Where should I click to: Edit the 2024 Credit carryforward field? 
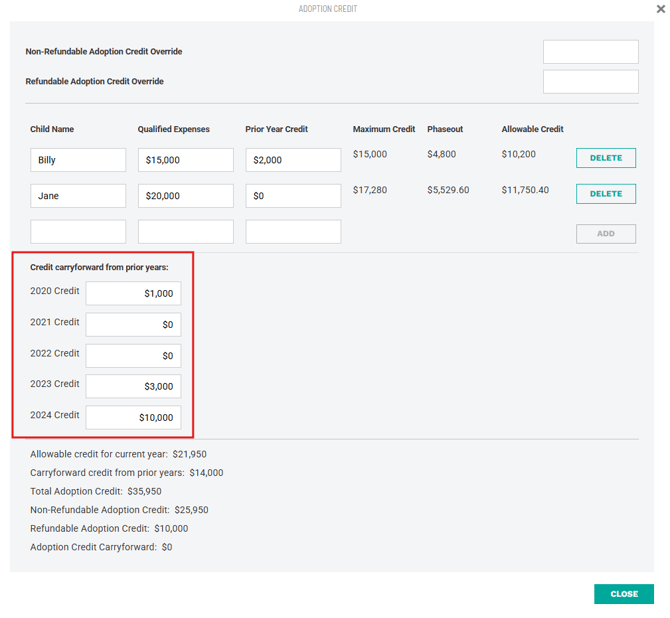[x=133, y=417]
